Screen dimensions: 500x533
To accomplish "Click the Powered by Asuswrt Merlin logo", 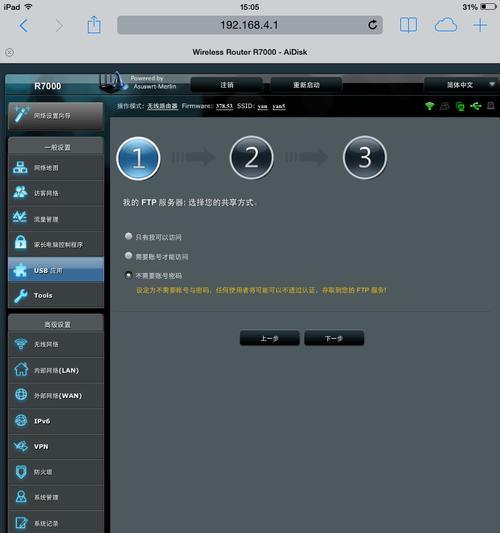I will (138, 82).
